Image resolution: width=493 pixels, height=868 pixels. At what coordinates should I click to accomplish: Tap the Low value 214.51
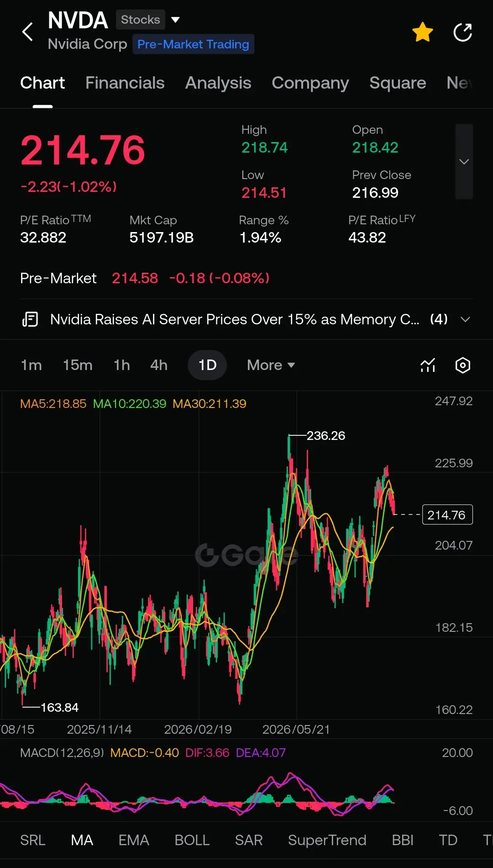click(264, 193)
